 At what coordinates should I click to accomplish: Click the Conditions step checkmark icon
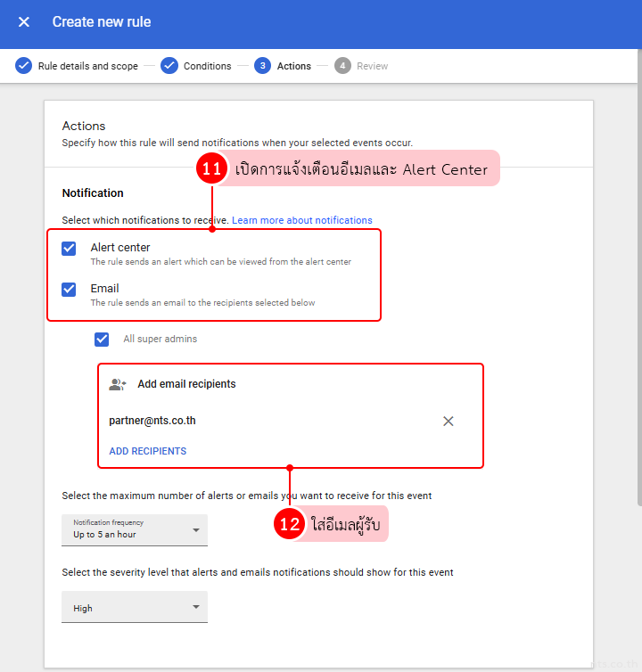pyautogui.click(x=169, y=66)
